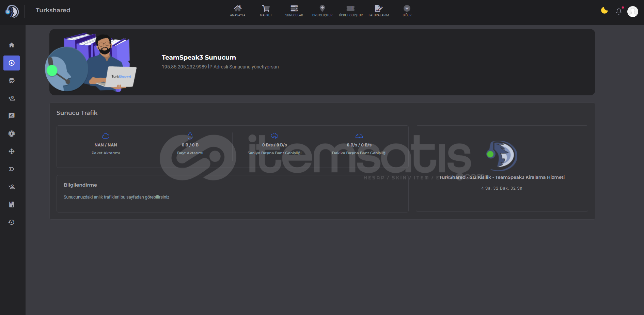This screenshot has height=315, width=644.
Task: Click sidebar shield security icon
Action: tap(12, 134)
